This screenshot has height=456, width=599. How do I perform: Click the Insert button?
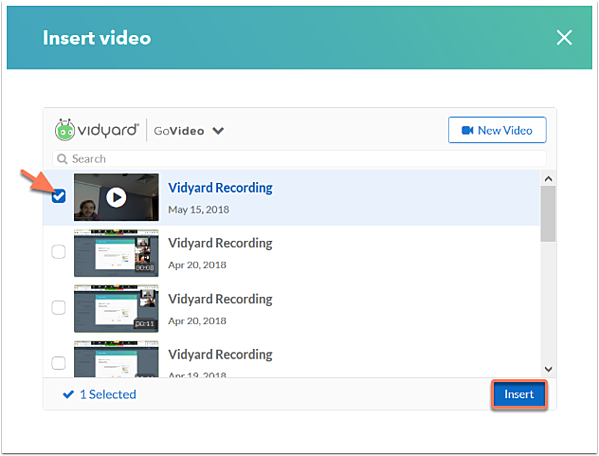[x=519, y=394]
